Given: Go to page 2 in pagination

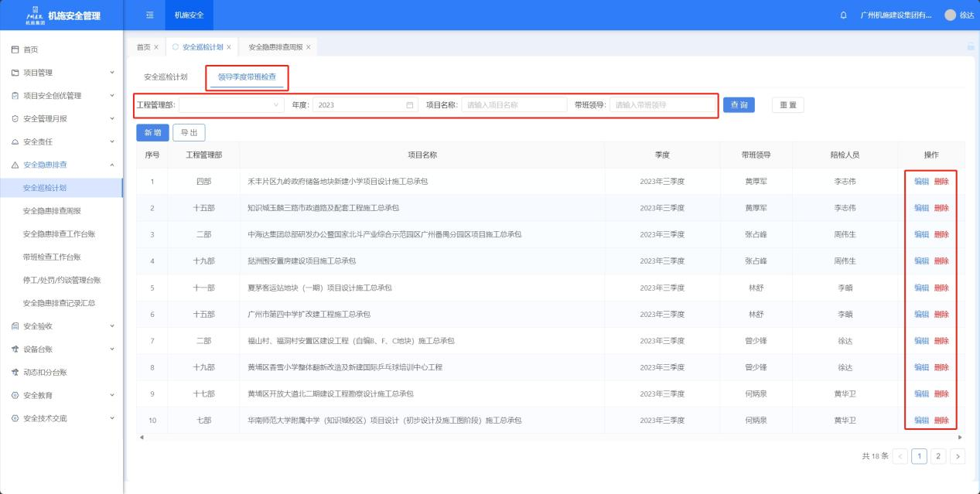Looking at the screenshot, I should (938, 456).
